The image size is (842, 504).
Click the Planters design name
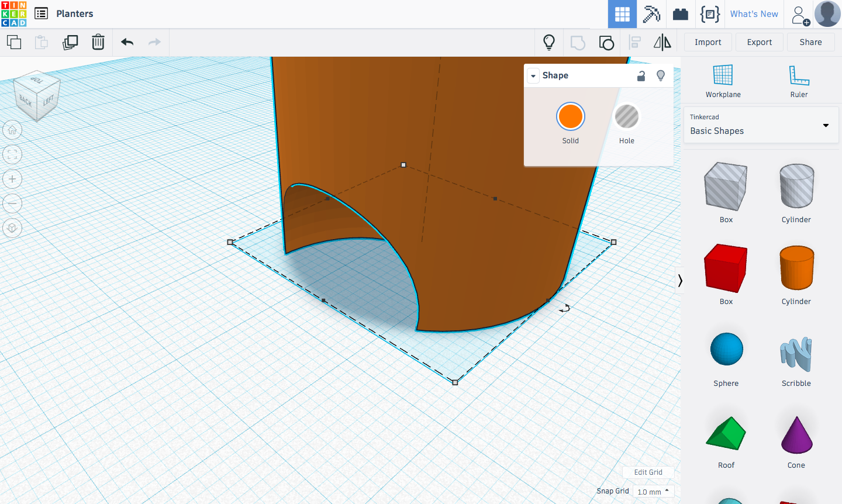coord(75,13)
